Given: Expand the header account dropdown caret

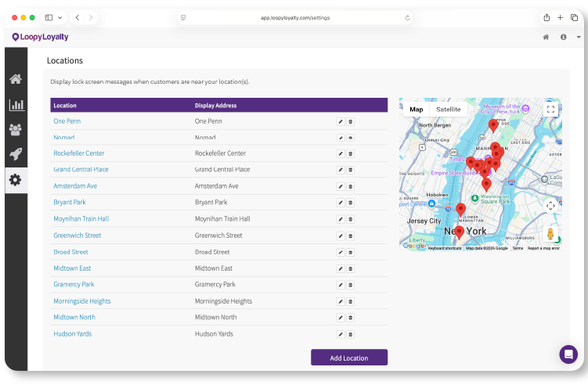Looking at the screenshot, I should (579, 37).
